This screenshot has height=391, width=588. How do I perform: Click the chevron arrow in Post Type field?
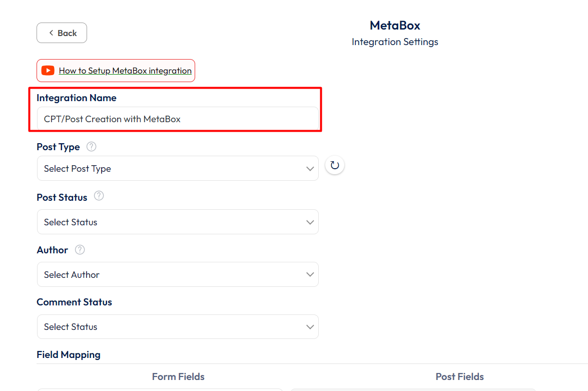coord(310,169)
